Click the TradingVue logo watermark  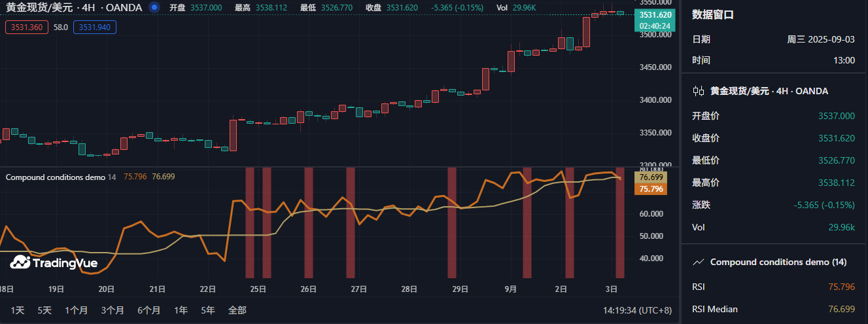coord(54,263)
